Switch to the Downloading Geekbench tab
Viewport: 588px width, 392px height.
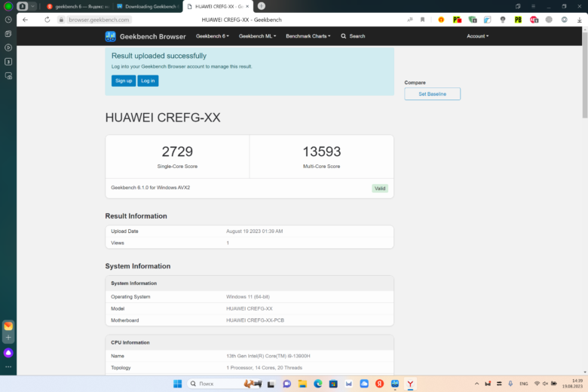point(148,6)
